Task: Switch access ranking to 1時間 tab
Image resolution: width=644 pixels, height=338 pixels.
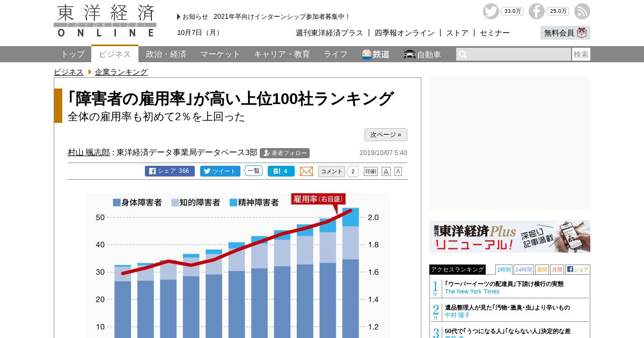Action: pos(503,269)
